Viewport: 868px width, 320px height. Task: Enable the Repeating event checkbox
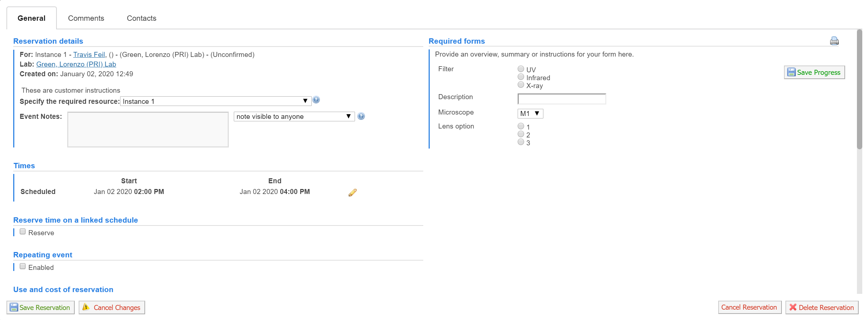click(x=23, y=266)
